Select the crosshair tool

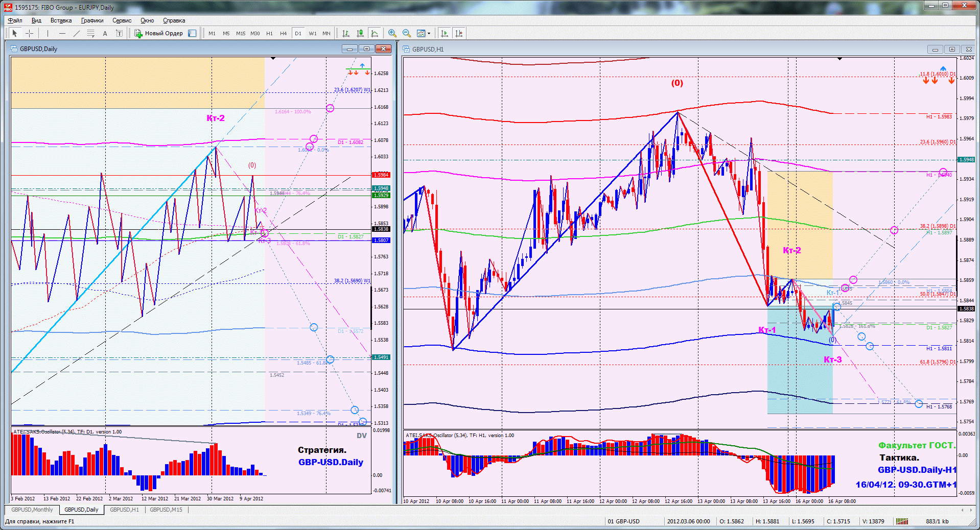click(30, 33)
